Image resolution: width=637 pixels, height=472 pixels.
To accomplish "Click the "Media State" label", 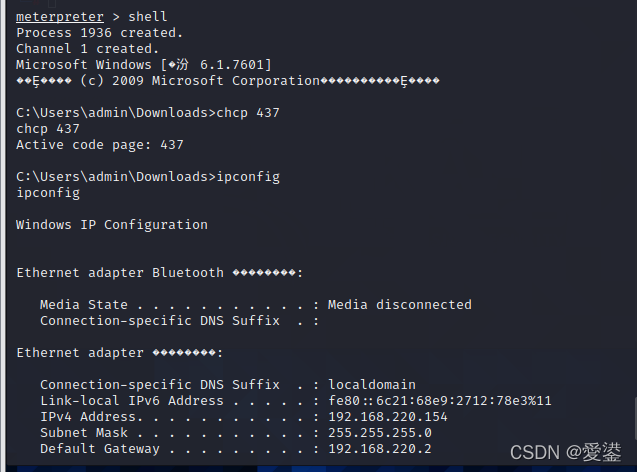I will point(84,305).
